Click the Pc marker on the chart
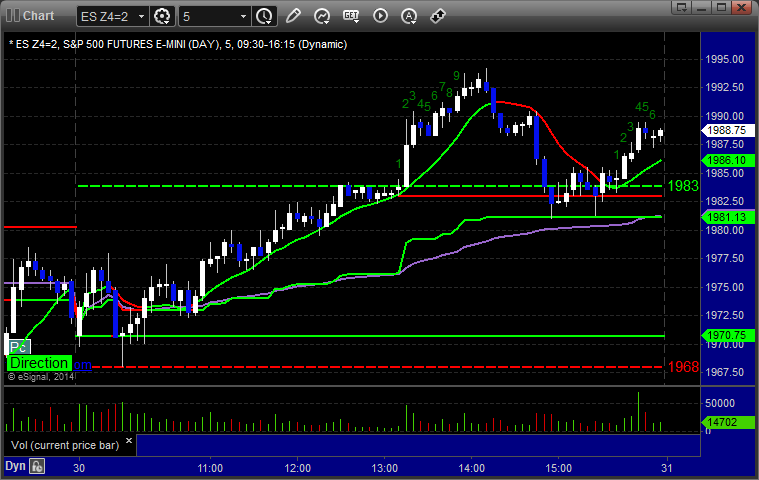The image size is (759, 480). 19,347
